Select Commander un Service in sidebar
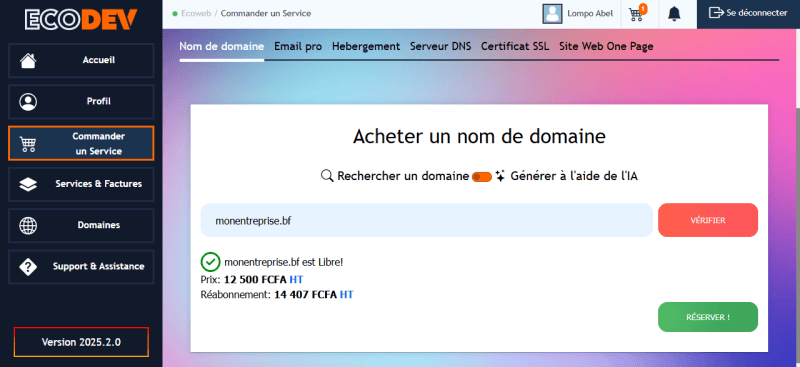Viewport: 800px width, 367px height. 81,143
